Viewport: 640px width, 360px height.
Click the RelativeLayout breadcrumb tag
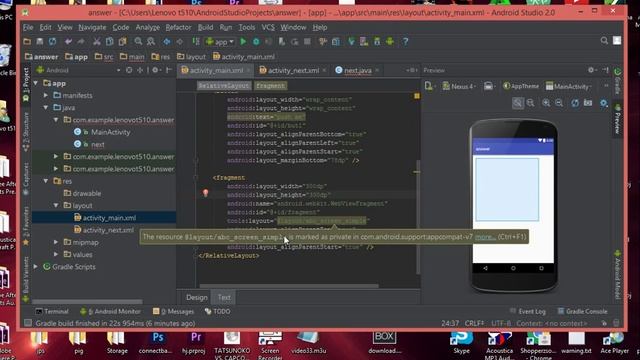click(224, 86)
